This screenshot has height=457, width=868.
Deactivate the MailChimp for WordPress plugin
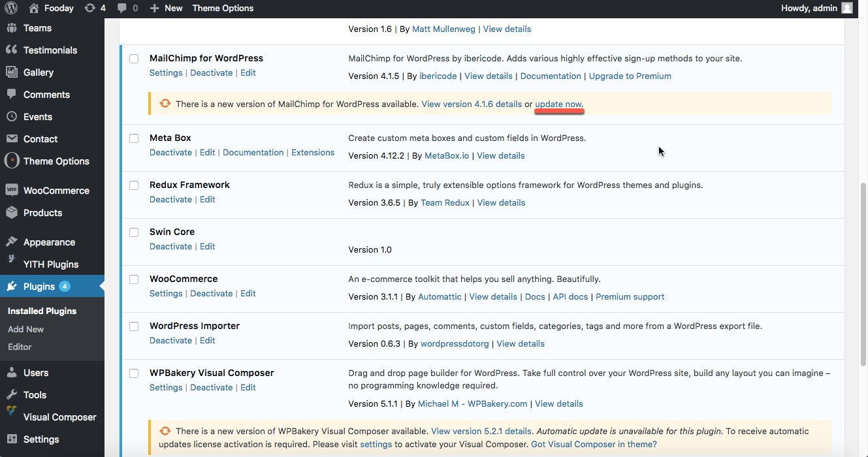pos(212,73)
